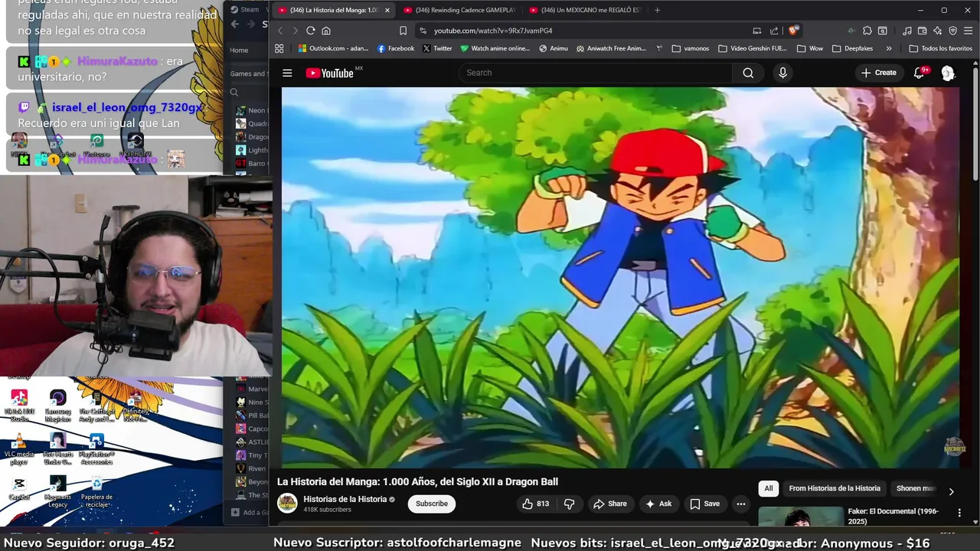Go to the YouTube home logo
980x551 pixels.
[x=329, y=73]
